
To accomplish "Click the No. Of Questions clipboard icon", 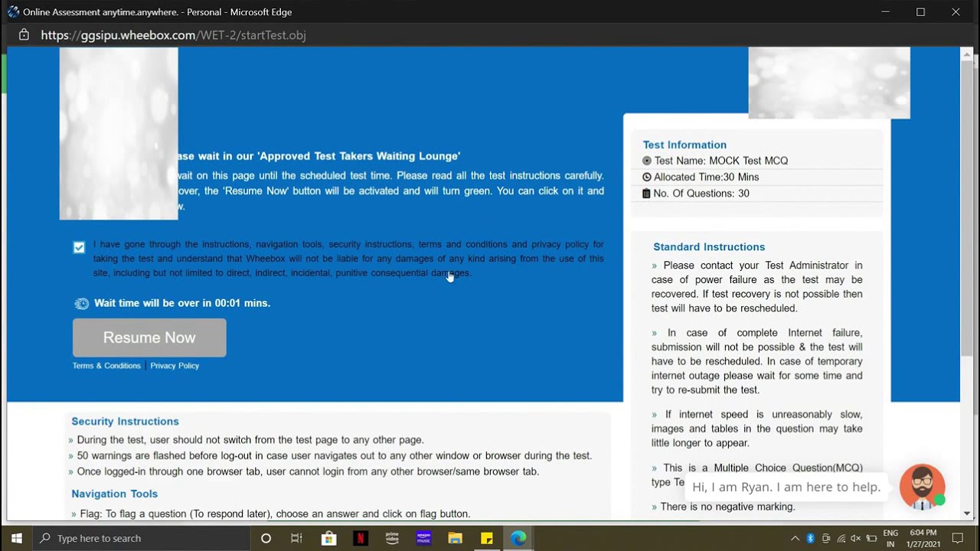I will pos(646,194).
